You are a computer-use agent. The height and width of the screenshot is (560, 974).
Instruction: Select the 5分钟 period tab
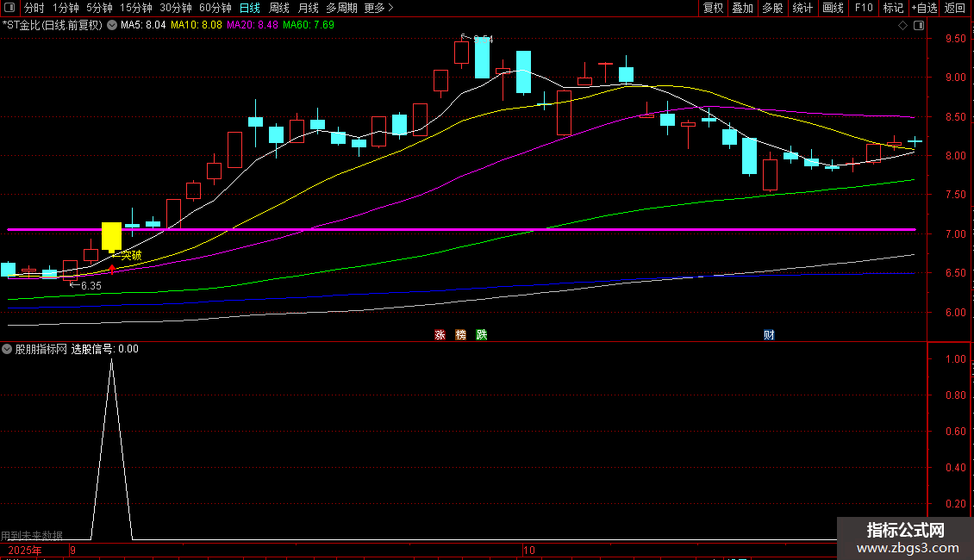pyautogui.click(x=99, y=8)
